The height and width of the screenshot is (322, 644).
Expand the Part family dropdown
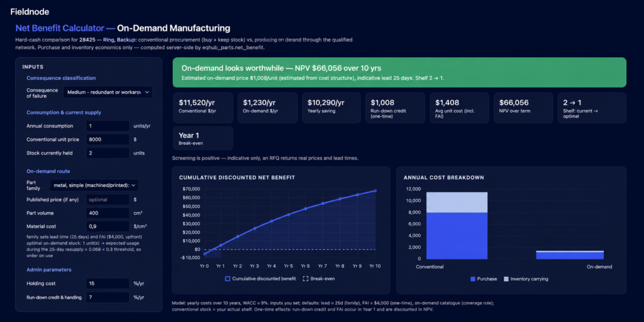point(94,186)
